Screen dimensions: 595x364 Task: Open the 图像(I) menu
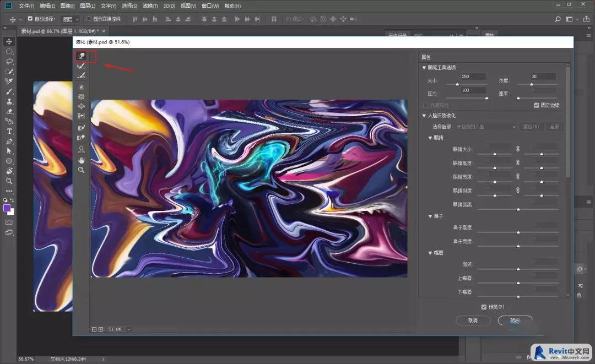click(68, 6)
